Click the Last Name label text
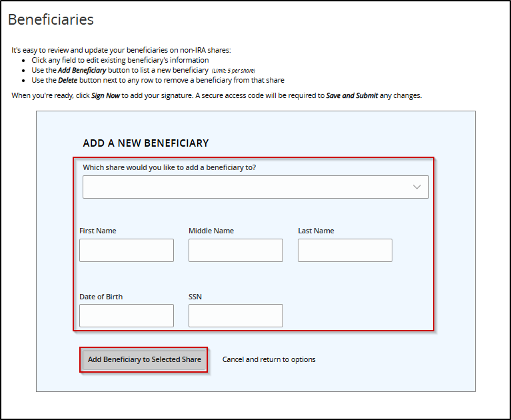Image resolution: width=511 pixels, height=420 pixels. coord(316,231)
